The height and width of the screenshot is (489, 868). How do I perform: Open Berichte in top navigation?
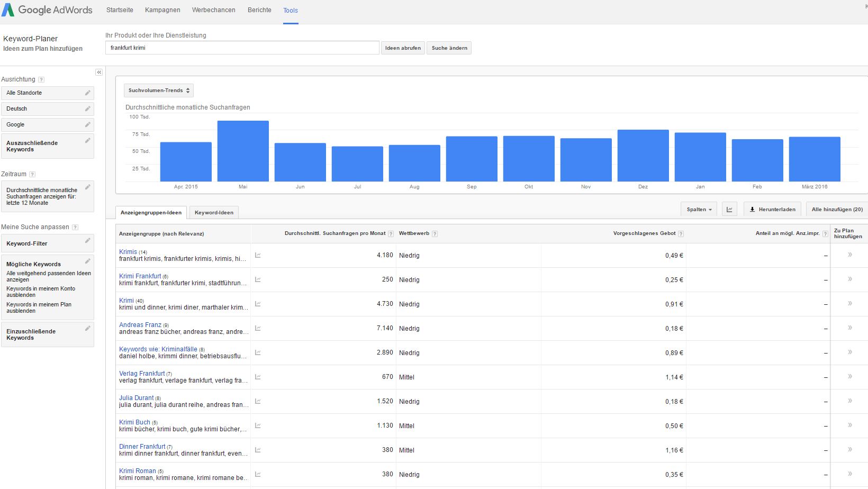[259, 10]
